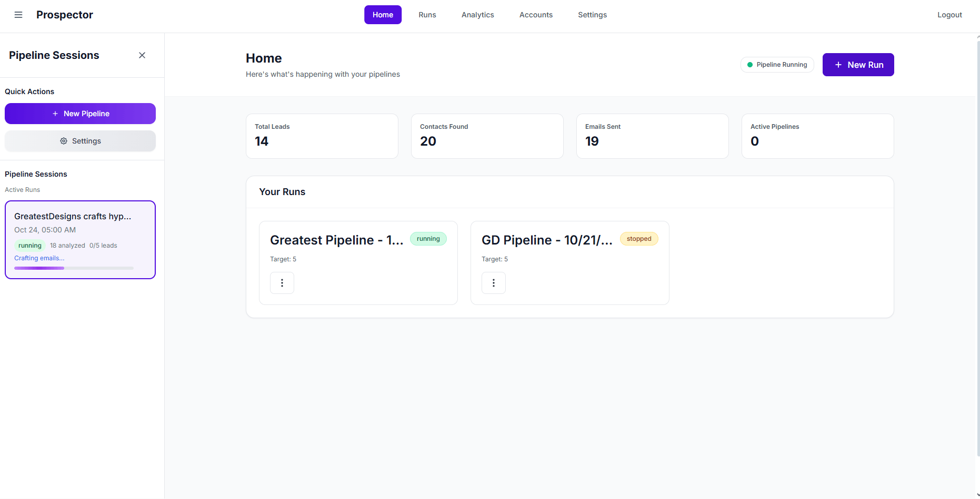Click the gear icon on the Settings quick action

(64, 141)
